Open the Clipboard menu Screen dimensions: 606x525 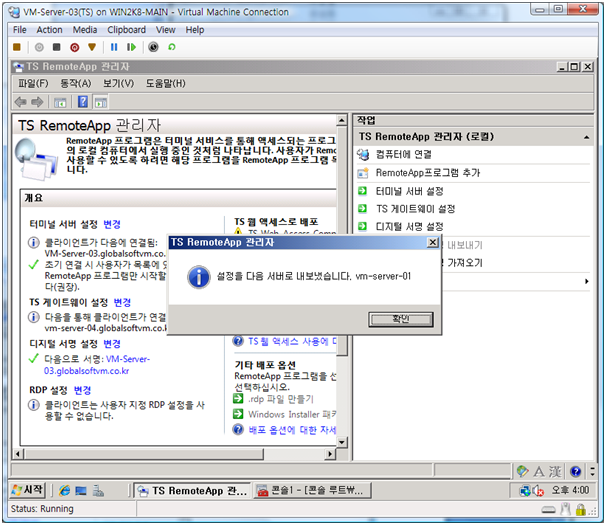tap(126, 30)
